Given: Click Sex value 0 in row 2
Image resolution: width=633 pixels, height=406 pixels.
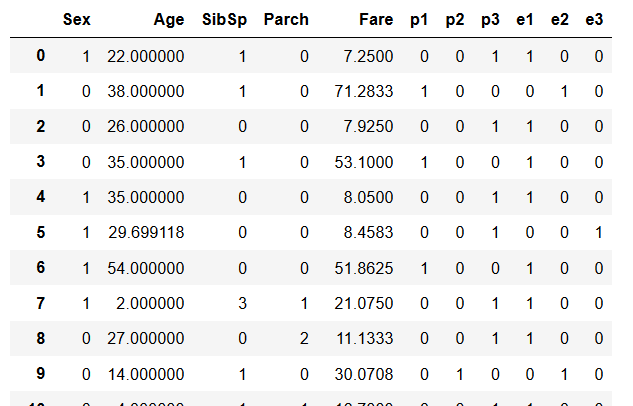Looking at the screenshot, I should point(86,126).
